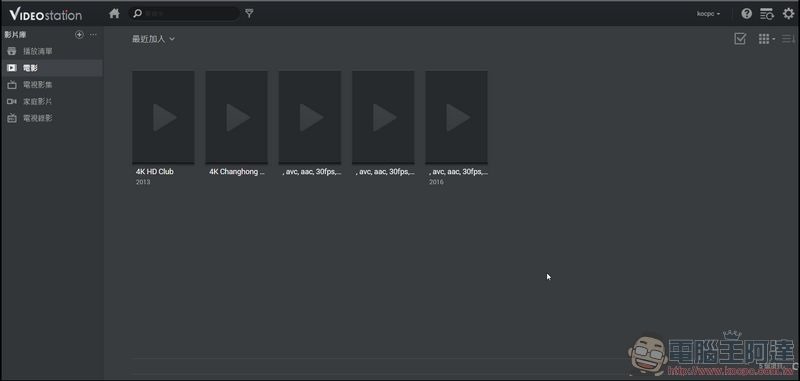Play the thumbnail above the 2016 video

(x=457, y=117)
